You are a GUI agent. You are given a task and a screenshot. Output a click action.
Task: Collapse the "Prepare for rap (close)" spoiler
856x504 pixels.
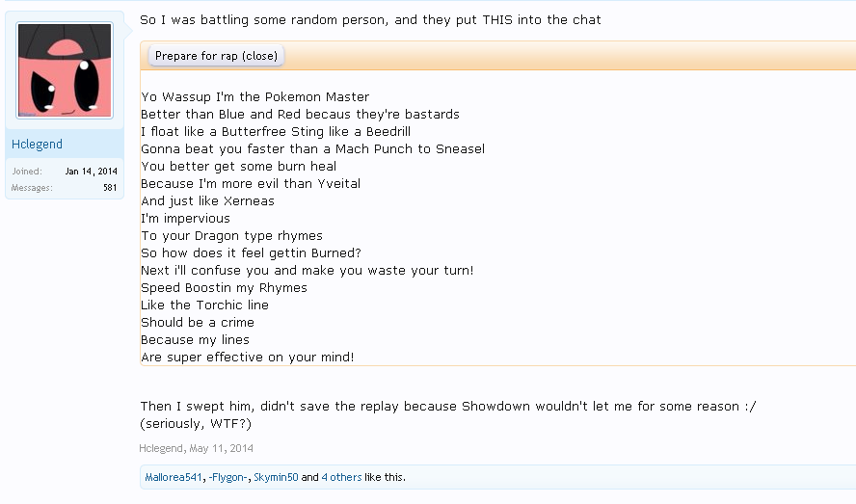pos(216,56)
